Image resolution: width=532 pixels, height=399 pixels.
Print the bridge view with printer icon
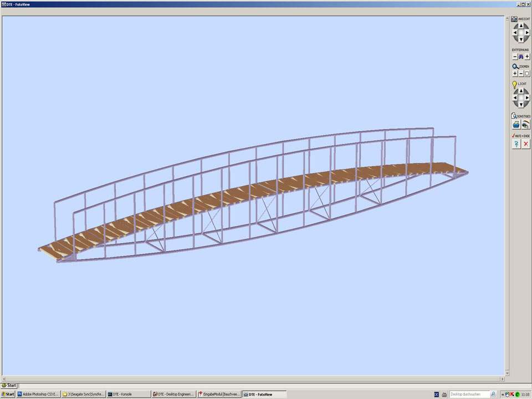click(x=516, y=125)
